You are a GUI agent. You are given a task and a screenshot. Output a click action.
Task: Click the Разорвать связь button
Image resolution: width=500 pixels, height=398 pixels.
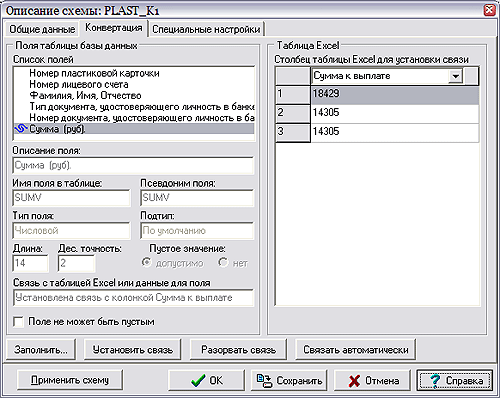[238, 350]
